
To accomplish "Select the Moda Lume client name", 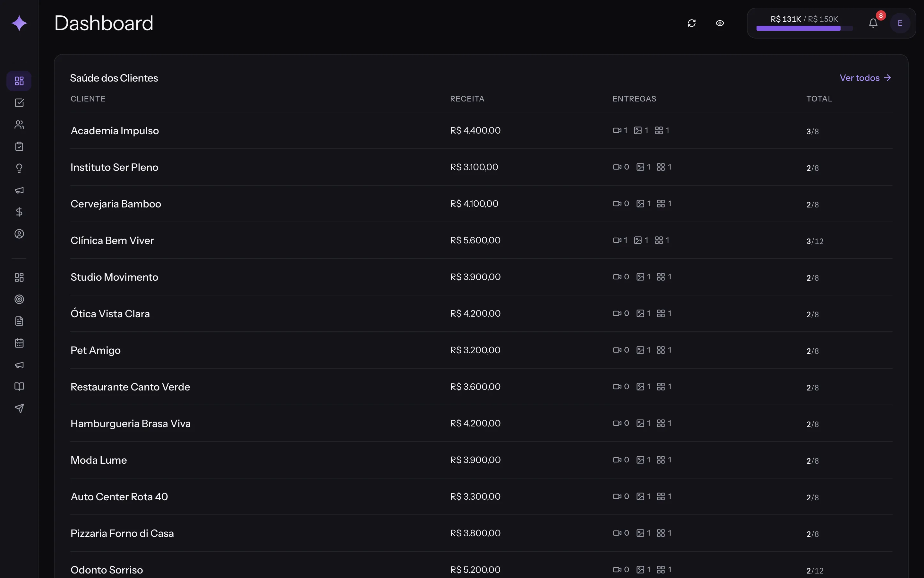I will point(98,460).
